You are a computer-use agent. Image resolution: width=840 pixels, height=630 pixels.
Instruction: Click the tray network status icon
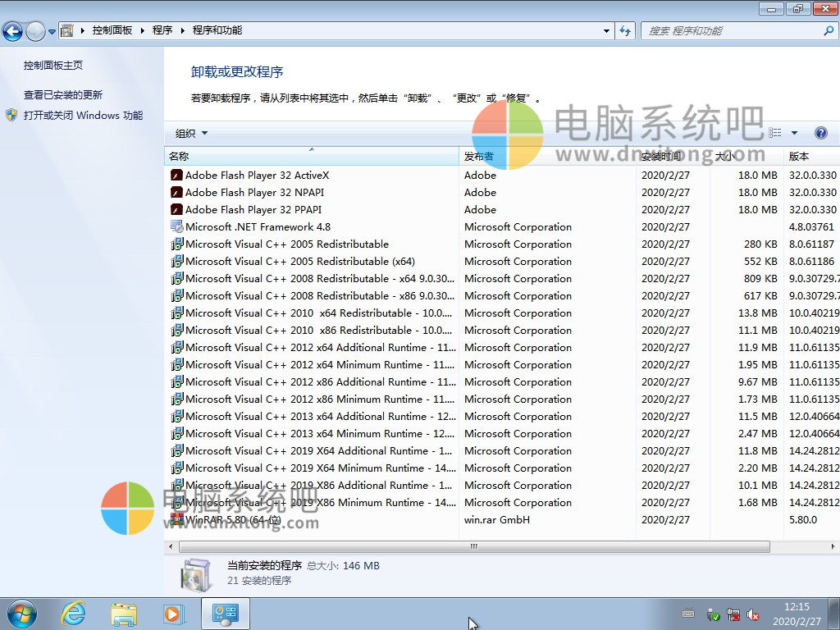[733, 614]
